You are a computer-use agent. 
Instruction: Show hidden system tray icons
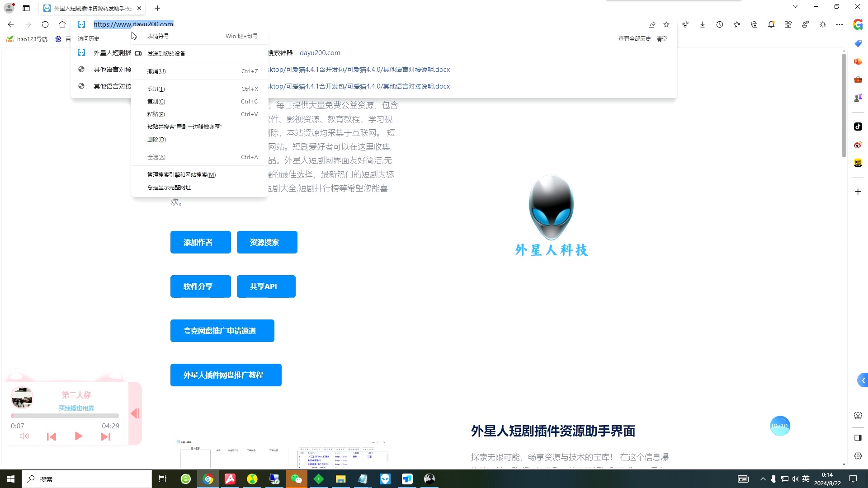pos(763,479)
